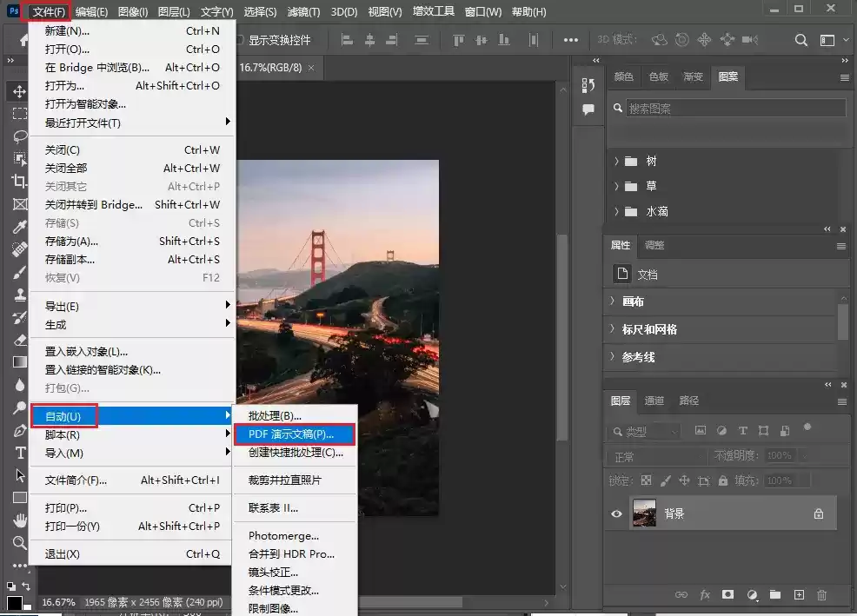The height and width of the screenshot is (616, 857).
Task: Toggle the lock-all padlock in the Layers panel
Action: click(x=723, y=480)
